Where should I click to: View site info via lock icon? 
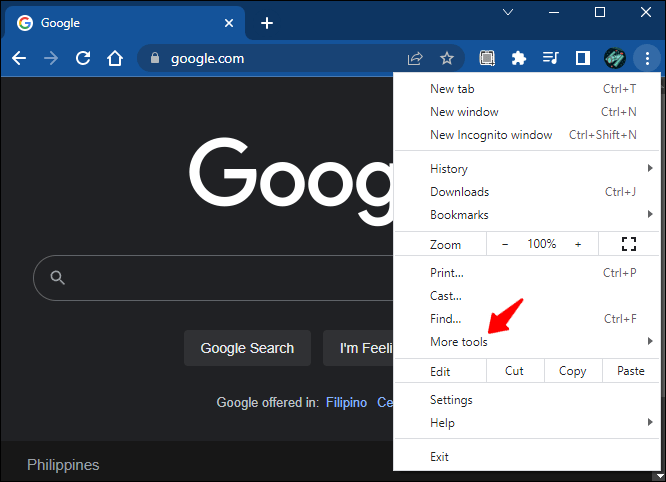155,58
